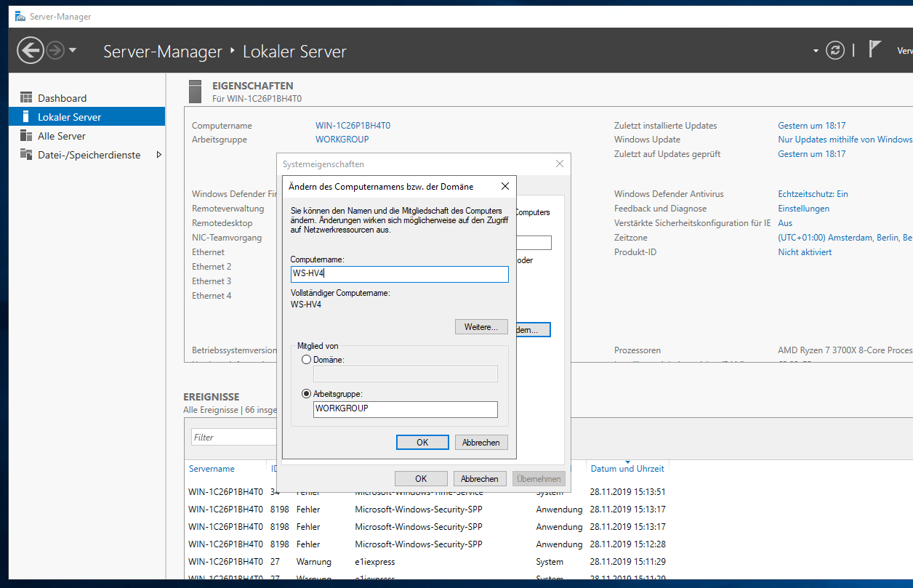913x588 pixels.
Task: Open dropdown arrow left of refresh icon
Action: pyautogui.click(x=816, y=51)
